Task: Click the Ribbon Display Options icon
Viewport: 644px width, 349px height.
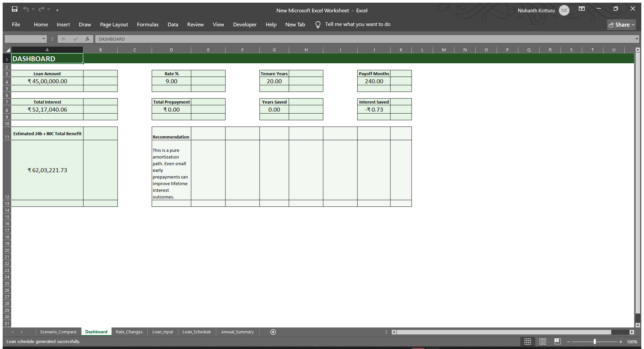Action: click(582, 9)
